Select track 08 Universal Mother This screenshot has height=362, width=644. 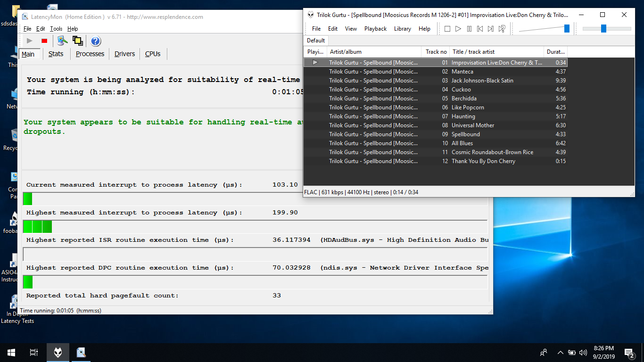(436, 125)
